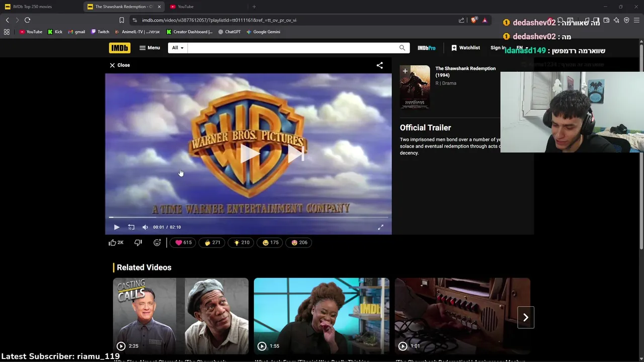Open the browser apps grid icon
The width and height of the screenshot is (644, 362).
click(x=7, y=32)
